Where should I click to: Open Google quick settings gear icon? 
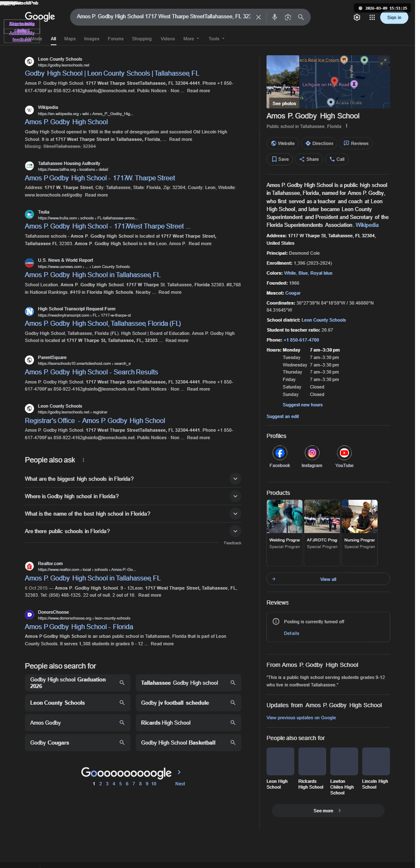[x=357, y=17]
